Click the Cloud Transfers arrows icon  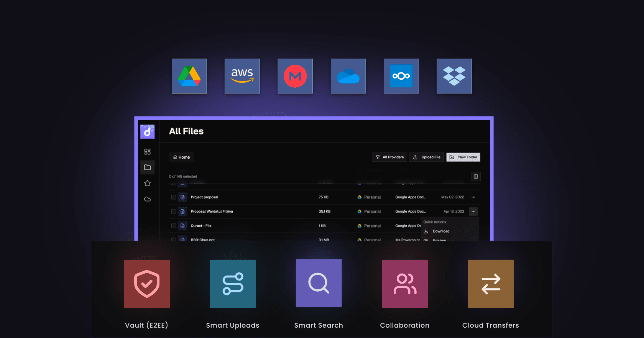click(491, 284)
